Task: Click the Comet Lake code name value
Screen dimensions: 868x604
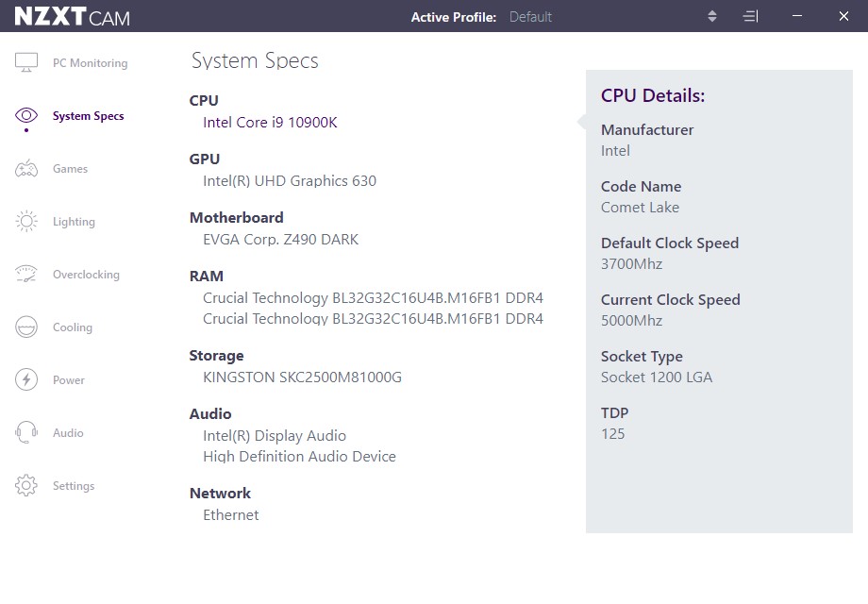Action: (x=640, y=207)
